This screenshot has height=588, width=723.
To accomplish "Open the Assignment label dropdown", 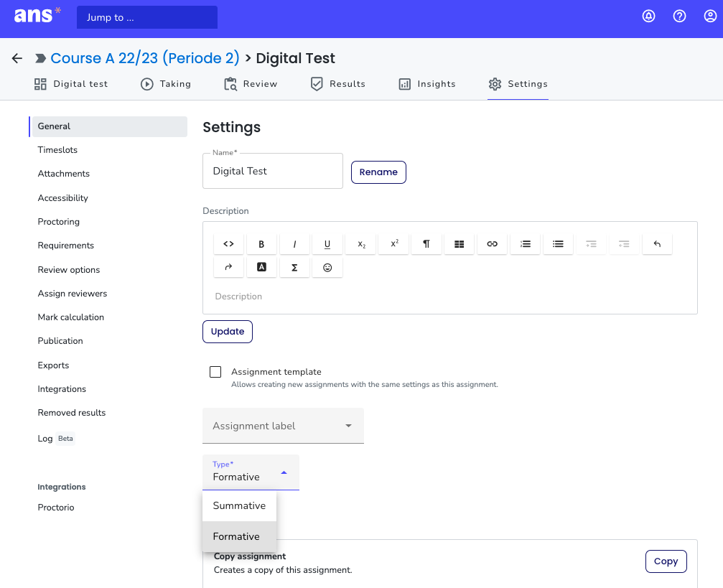I will (283, 426).
